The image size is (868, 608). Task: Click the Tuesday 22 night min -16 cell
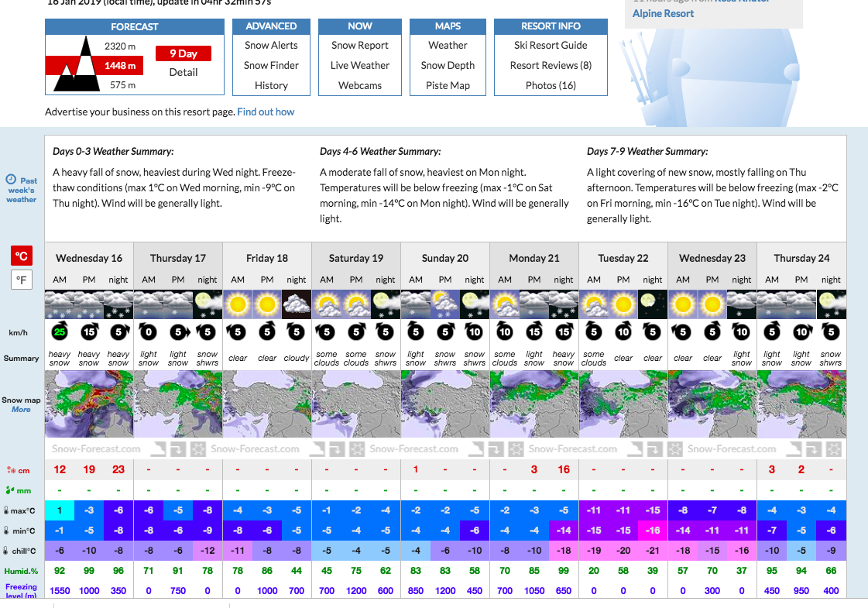tap(653, 531)
